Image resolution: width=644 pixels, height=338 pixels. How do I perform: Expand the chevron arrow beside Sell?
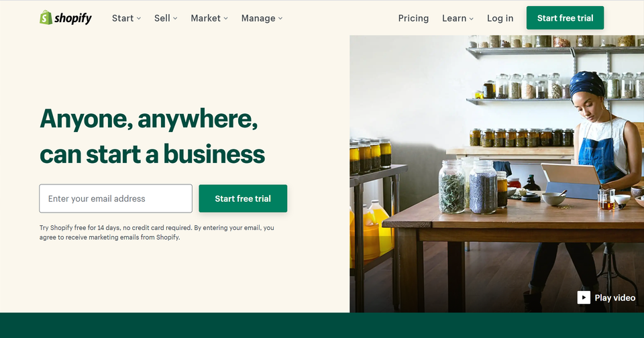point(175,19)
